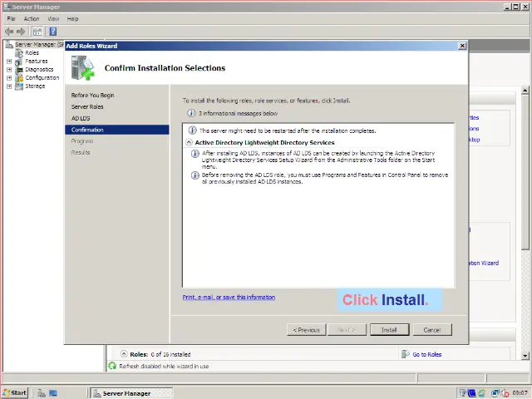Go to AD LDS wizard step
The height and width of the screenshot is (399, 532).
(81, 118)
